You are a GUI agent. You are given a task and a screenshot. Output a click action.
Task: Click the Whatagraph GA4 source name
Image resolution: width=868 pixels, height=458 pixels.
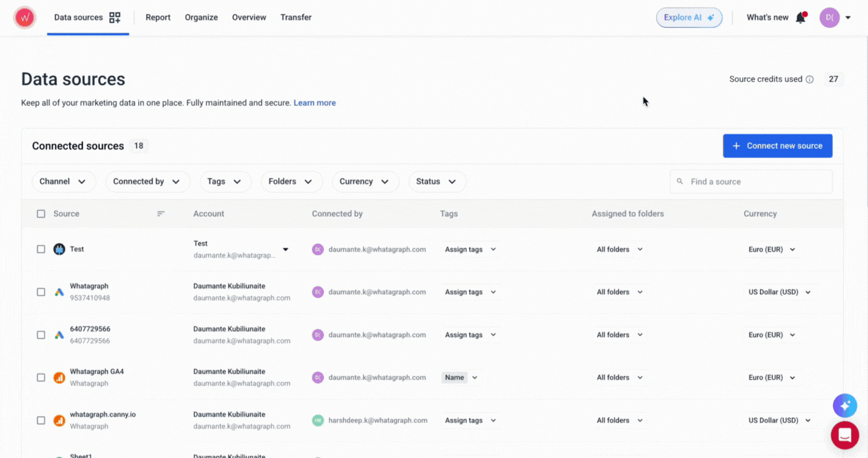coord(97,372)
